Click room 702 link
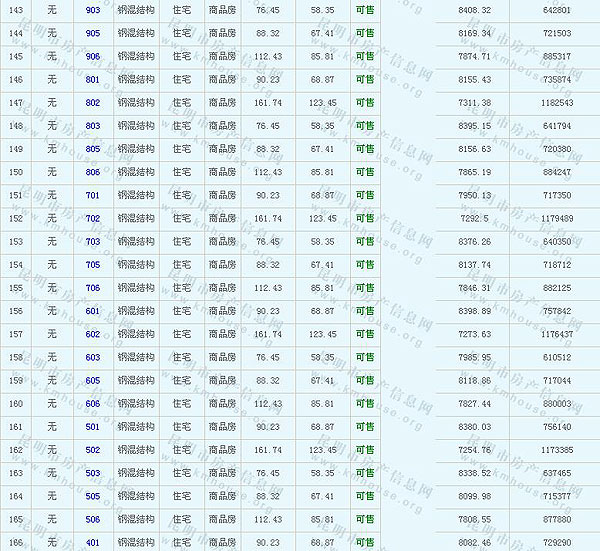 point(93,218)
